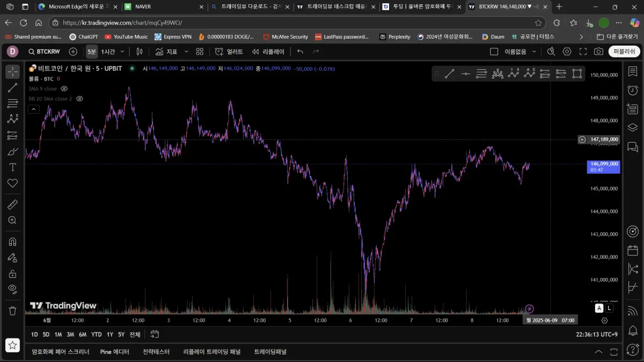Select the 5분 interval button
Screen dimensions: 644x362
[x=92, y=51]
